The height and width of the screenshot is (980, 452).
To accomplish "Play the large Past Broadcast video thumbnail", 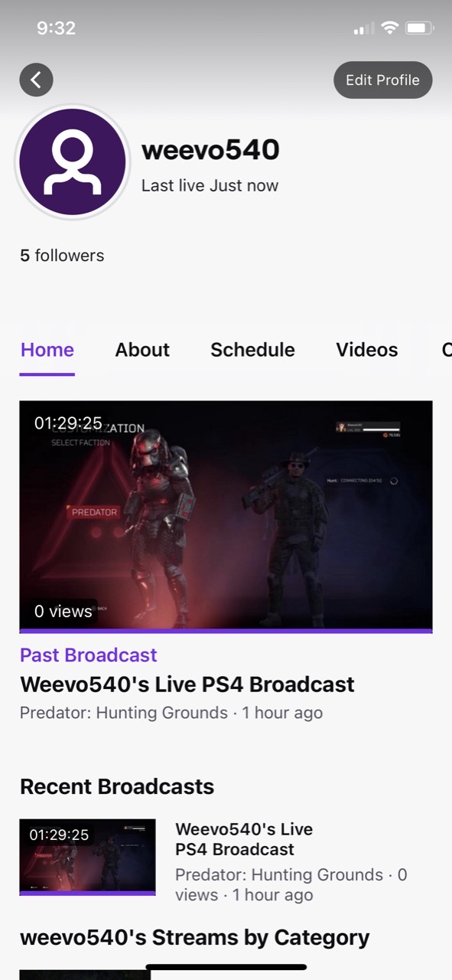I will click(x=226, y=515).
